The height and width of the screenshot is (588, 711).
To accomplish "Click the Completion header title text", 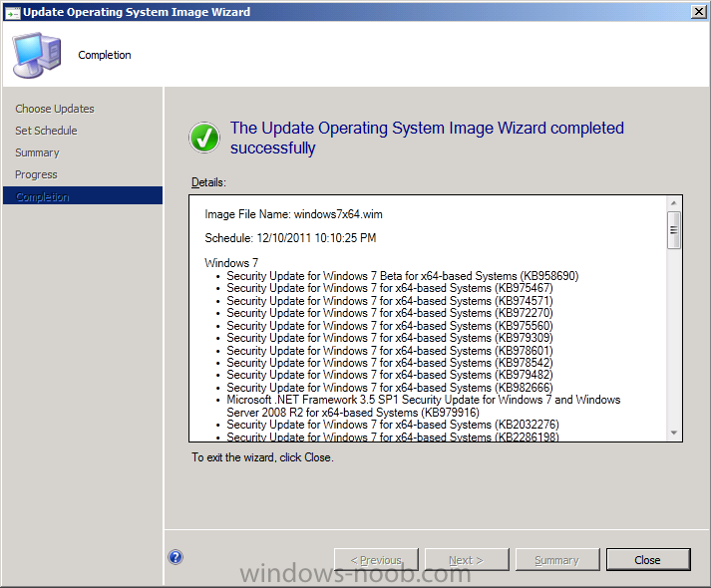I will [105, 55].
